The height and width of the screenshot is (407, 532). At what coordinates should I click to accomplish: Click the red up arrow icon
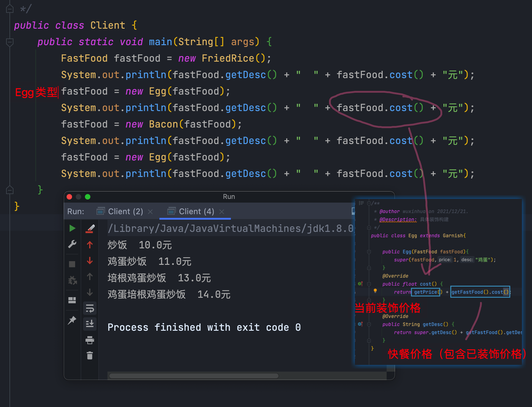(90, 244)
